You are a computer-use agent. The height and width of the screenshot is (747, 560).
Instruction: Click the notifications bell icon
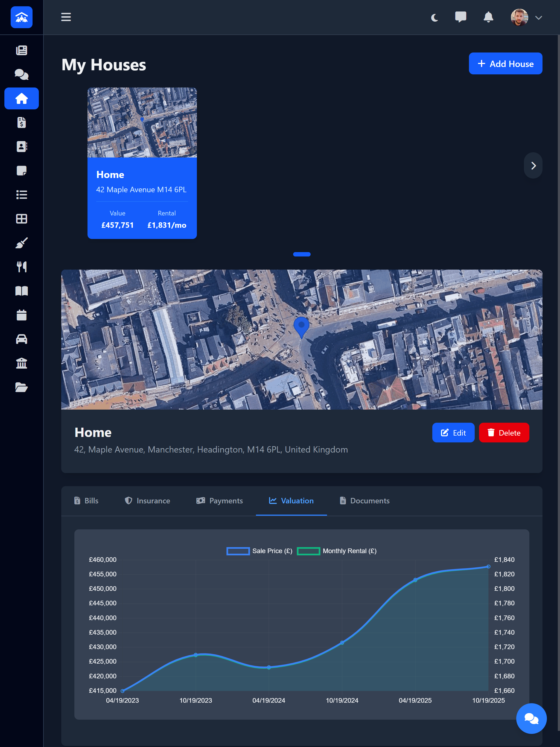click(488, 17)
